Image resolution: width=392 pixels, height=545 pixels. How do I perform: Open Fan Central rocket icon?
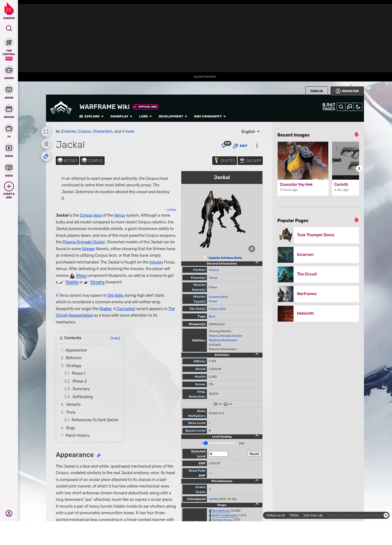click(9, 43)
